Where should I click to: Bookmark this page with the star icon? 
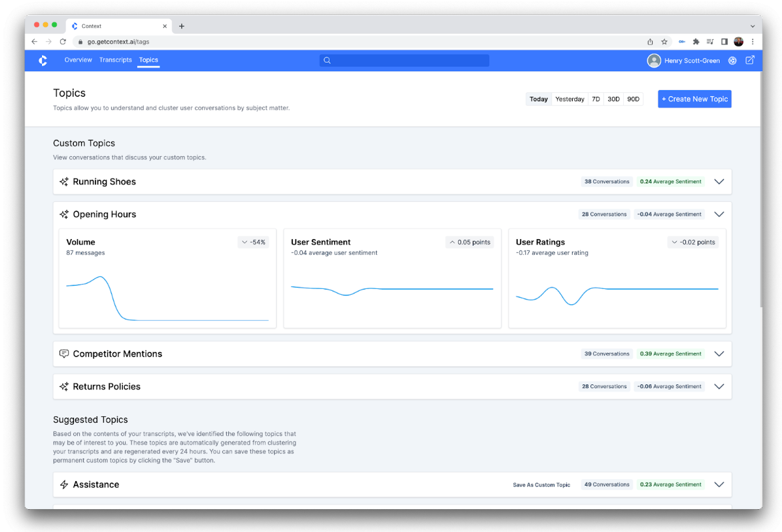click(x=664, y=41)
